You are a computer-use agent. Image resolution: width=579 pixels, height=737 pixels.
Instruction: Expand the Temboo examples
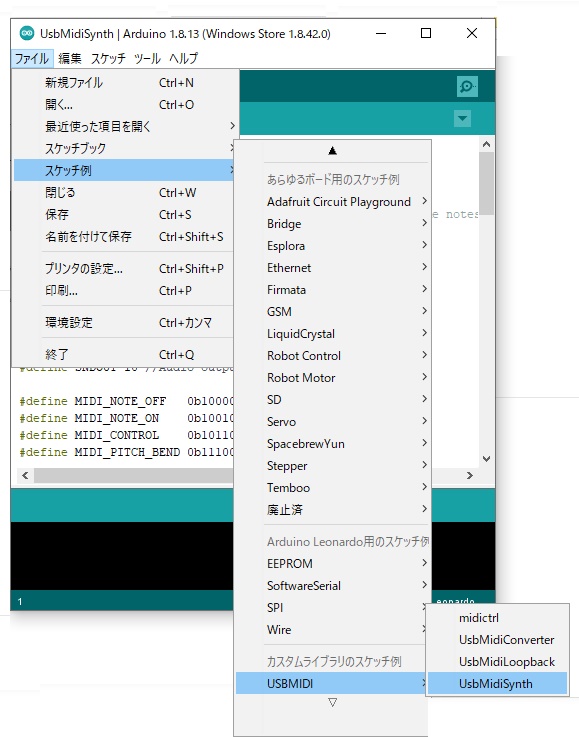pyautogui.click(x=333, y=488)
